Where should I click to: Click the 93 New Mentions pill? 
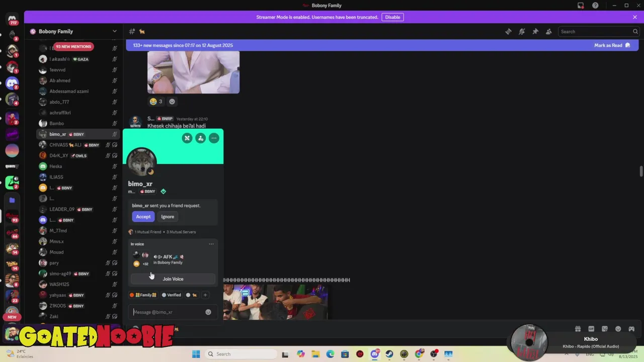(x=73, y=46)
